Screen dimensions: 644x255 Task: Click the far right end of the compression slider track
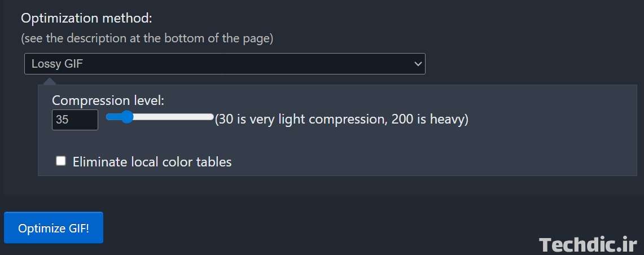[x=212, y=117]
